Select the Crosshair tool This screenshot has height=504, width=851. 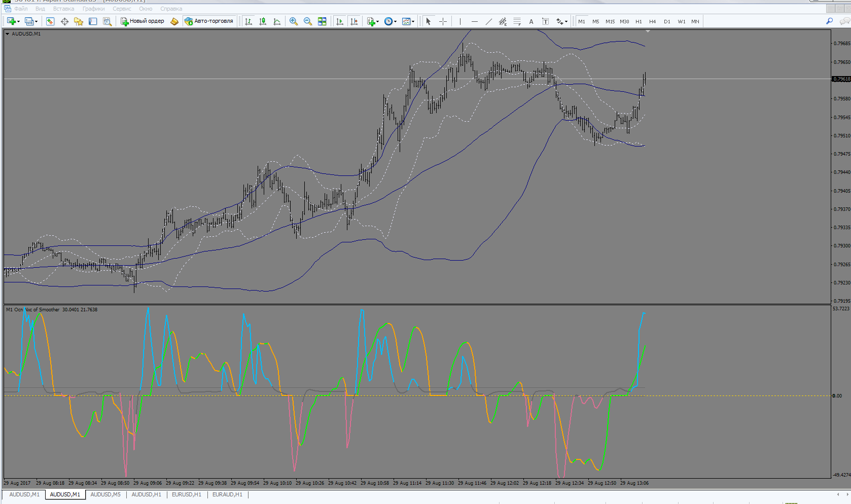(x=443, y=21)
